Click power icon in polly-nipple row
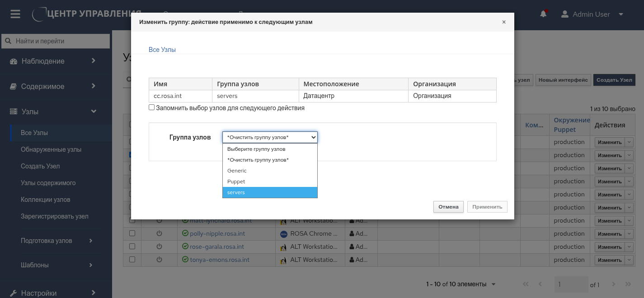644x298 pixels. click(x=159, y=234)
